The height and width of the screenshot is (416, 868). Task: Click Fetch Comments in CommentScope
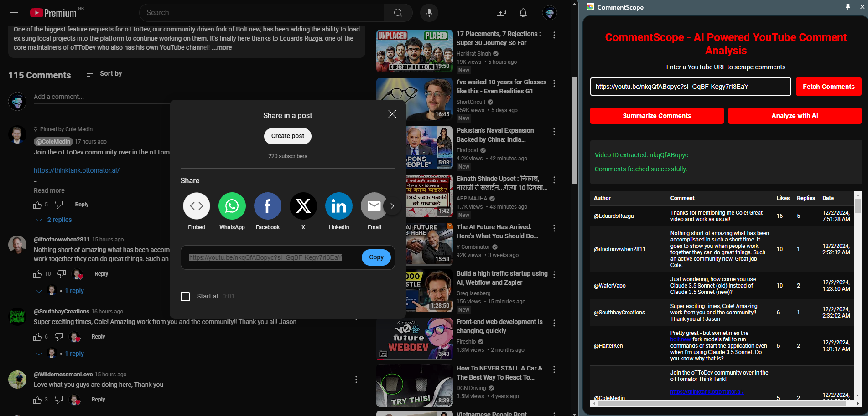[x=828, y=87]
